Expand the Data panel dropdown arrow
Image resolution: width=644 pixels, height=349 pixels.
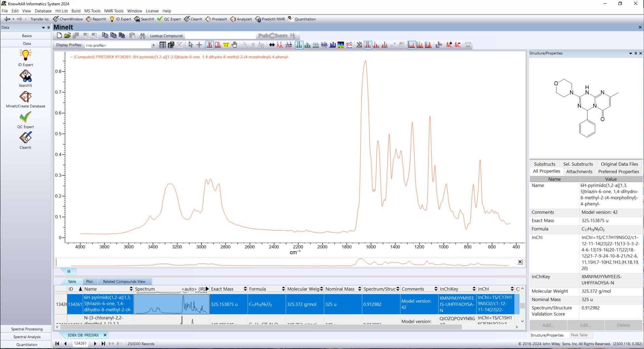tap(43, 28)
